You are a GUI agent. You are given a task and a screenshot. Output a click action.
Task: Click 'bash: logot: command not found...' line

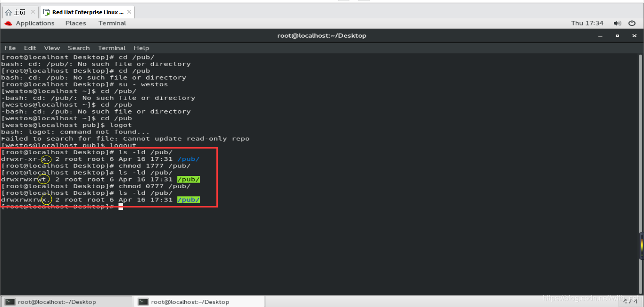[75, 132]
